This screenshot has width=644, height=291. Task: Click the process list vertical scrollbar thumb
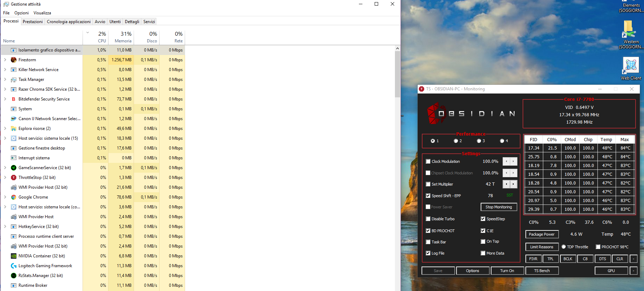tap(397, 74)
